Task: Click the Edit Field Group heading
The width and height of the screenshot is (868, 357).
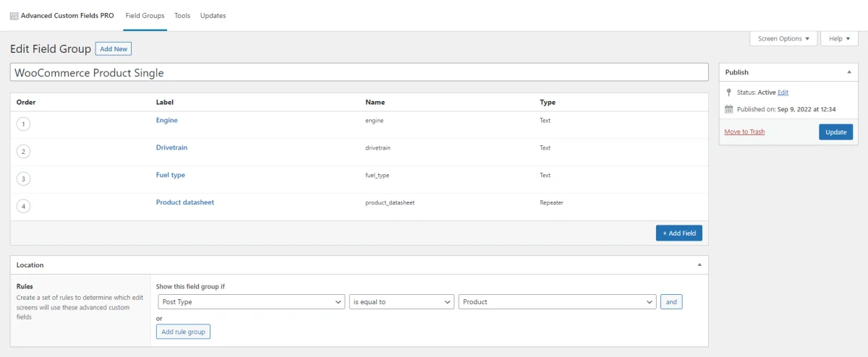Action: 51,49
